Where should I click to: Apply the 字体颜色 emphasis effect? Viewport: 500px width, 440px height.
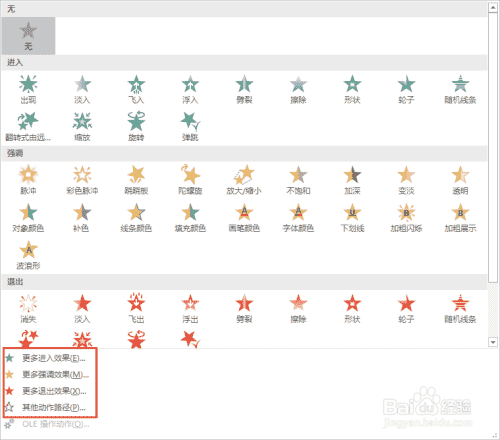click(x=298, y=218)
